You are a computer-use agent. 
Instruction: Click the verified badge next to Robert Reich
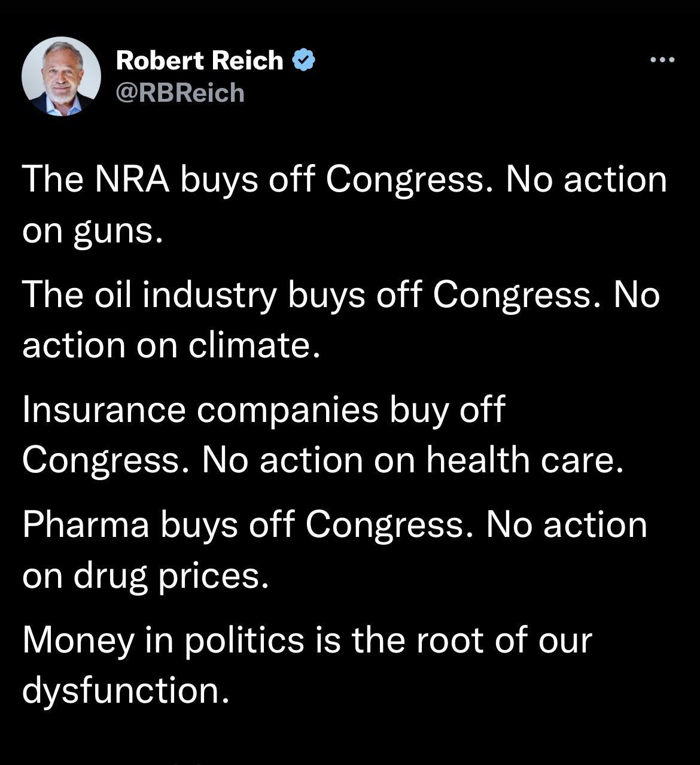304,59
